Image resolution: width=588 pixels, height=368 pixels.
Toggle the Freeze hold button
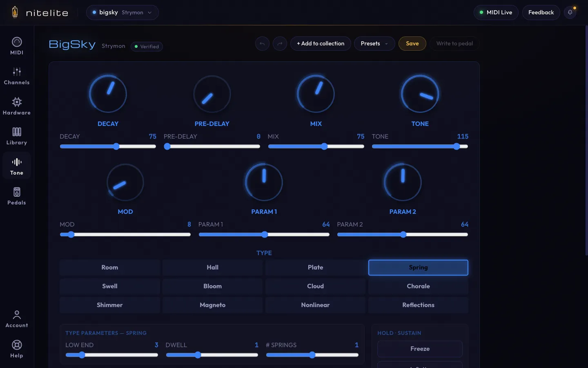point(420,349)
